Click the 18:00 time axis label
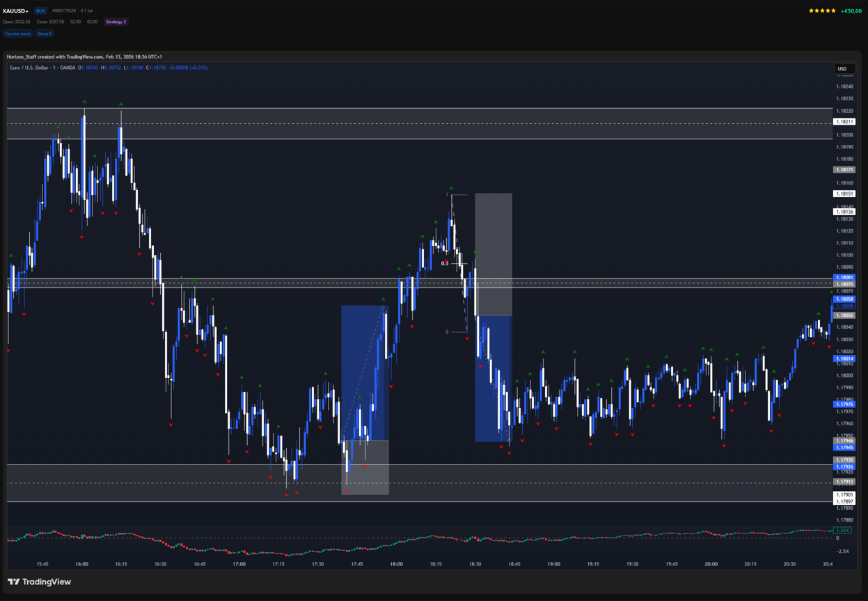Screen dimensions: 868x601 [396, 564]
